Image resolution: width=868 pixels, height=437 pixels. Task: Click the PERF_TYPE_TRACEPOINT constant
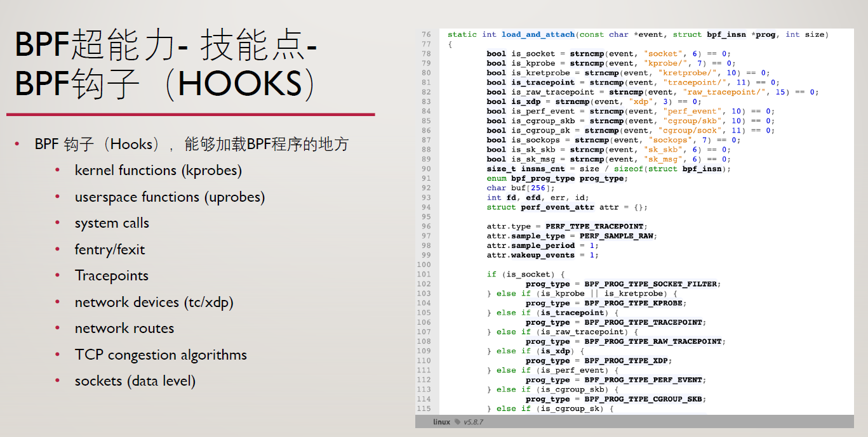point(594,226)
